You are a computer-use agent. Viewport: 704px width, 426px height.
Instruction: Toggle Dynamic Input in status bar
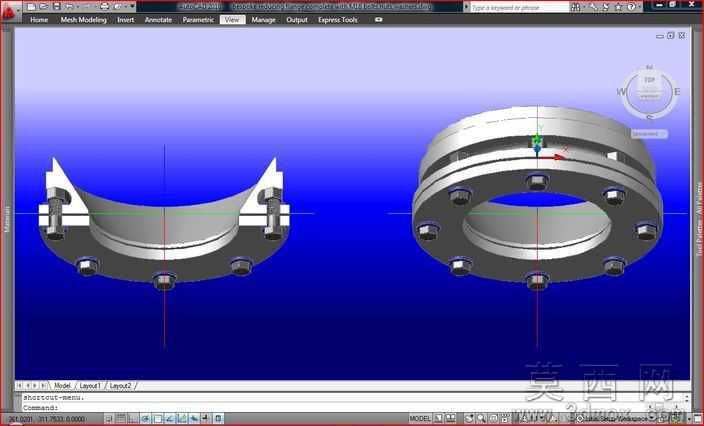(x=194, y=418)
